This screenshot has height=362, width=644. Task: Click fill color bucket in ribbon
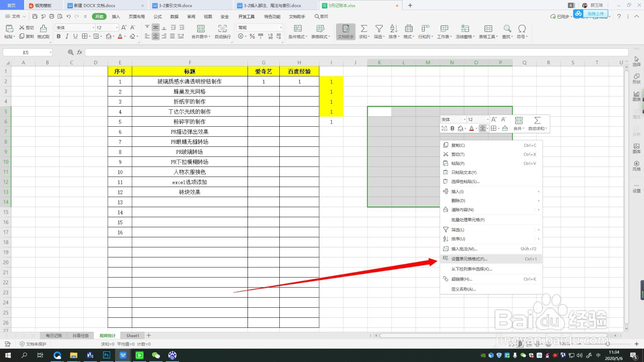[108, 36]
